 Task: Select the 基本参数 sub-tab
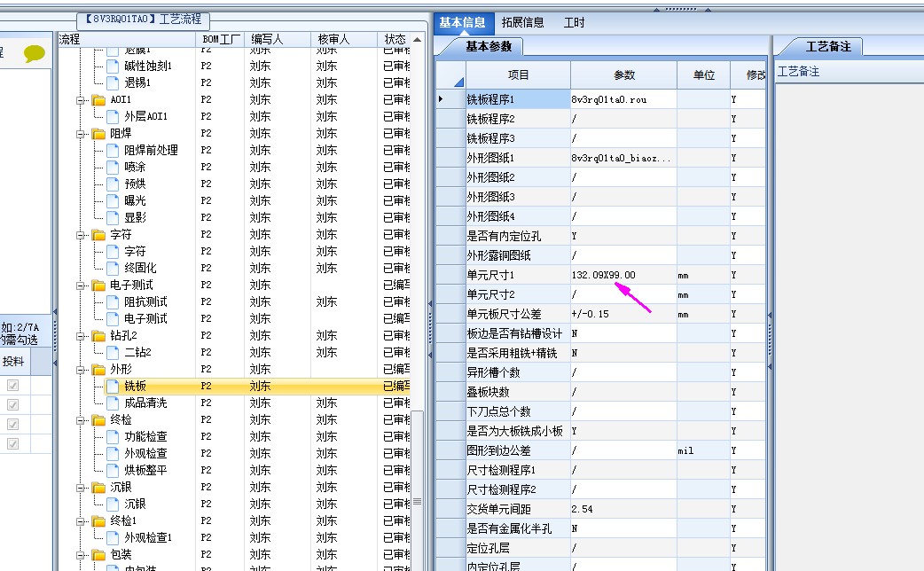pos(489,46)
